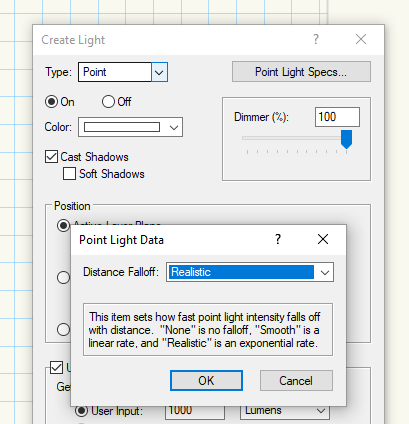Screen dimensions: 409x424
Task: Click the help question mark in Create Light
Action: (x=316, y=39)
